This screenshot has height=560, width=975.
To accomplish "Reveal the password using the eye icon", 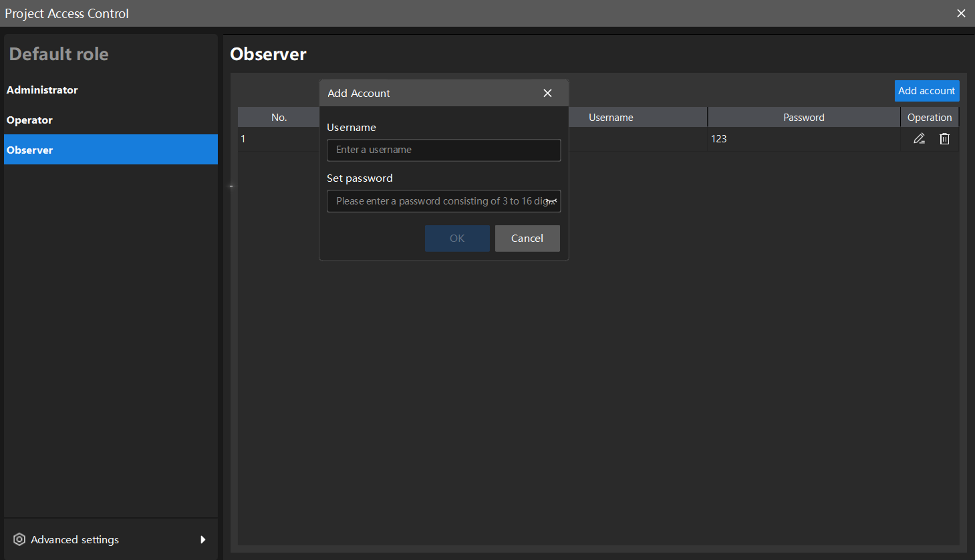I will point(553,201).
